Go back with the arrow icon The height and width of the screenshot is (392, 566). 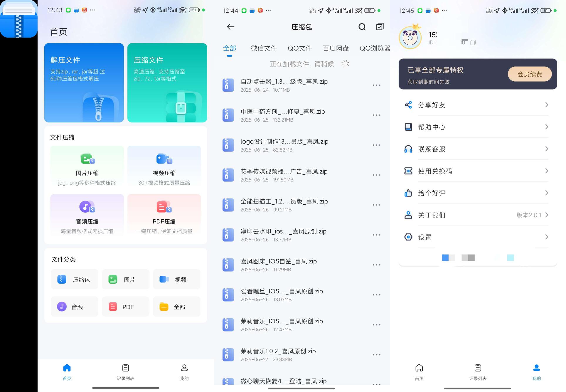[x=230, y=27]
